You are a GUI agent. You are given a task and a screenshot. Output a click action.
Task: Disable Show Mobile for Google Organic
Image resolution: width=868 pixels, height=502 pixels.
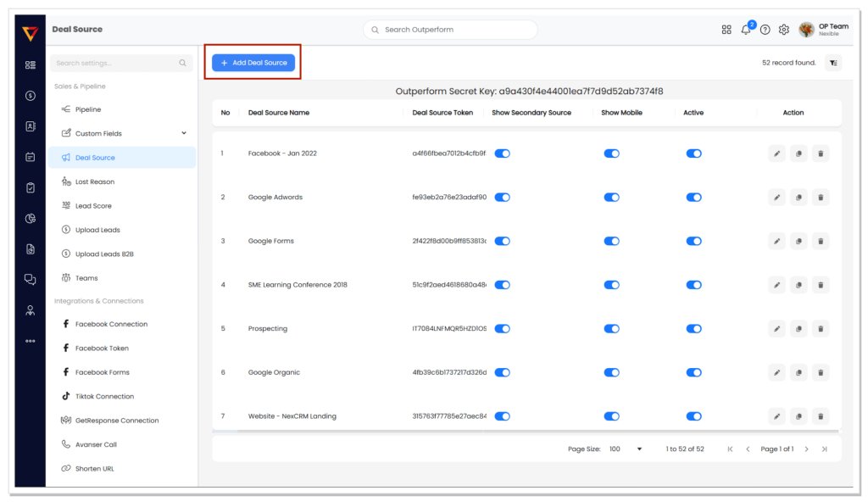612,372
